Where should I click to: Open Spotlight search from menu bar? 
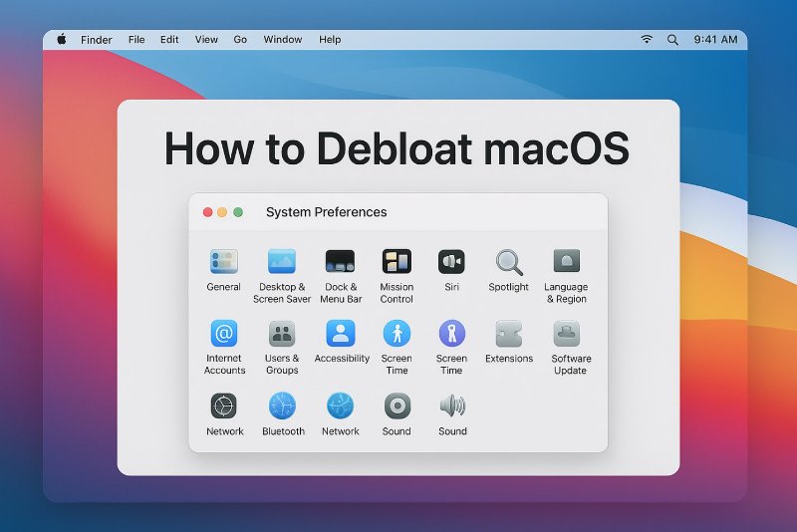point(672,40)
